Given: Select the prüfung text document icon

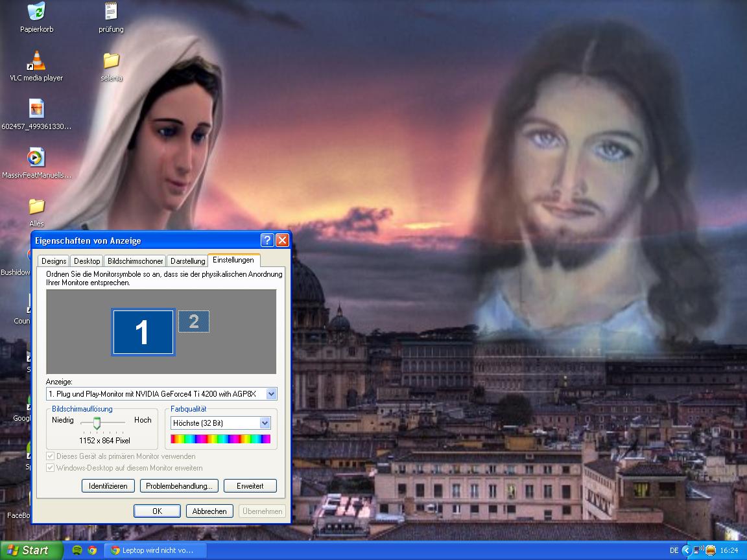Looking at the screenshot, I should click(x=111, y=12).
